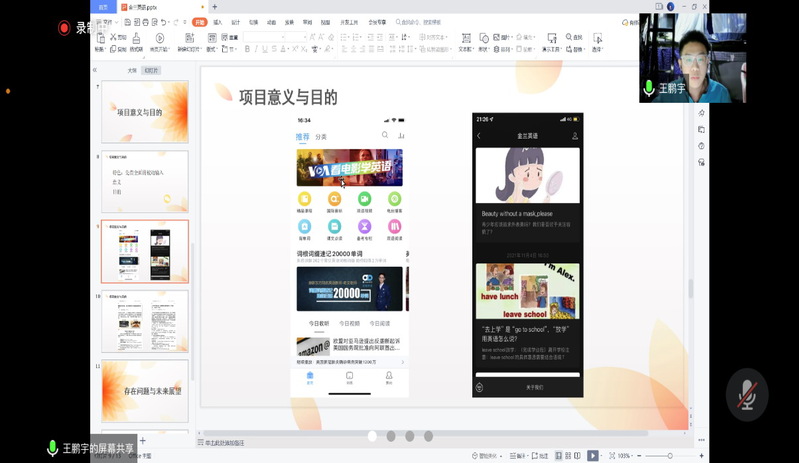The width and height of the screenshot is (799, 463).
Task: Select the 存在问题与未来展望 slide thumbnail
Action: 144,391
